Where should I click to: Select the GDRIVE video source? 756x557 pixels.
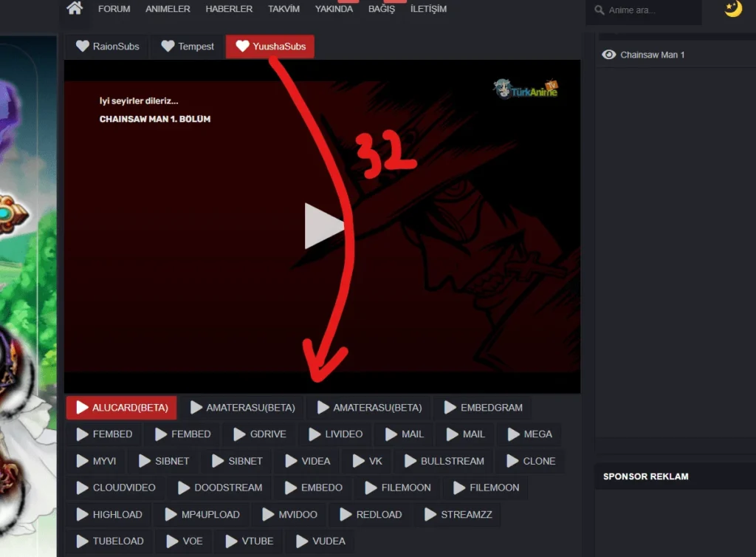[x=259, y=434]
